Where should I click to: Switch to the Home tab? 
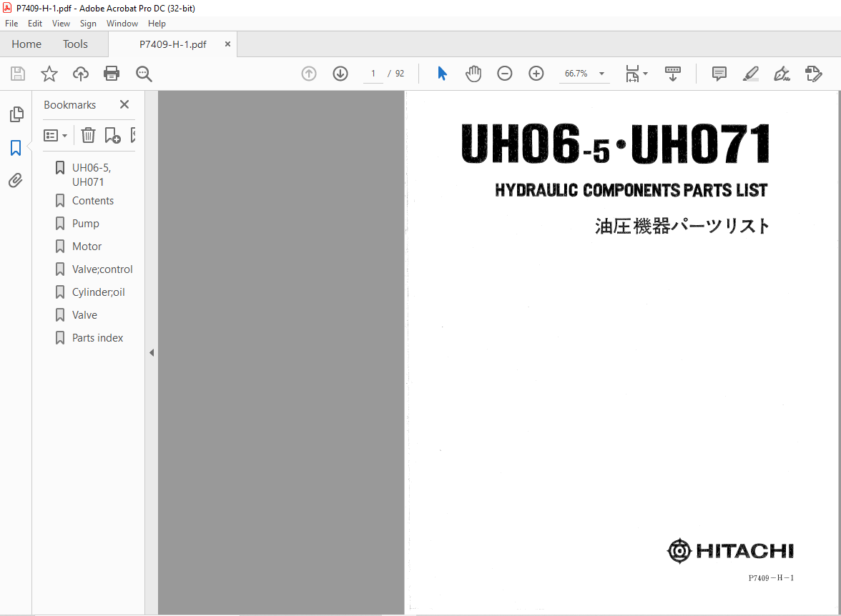(x=26, y=44)
